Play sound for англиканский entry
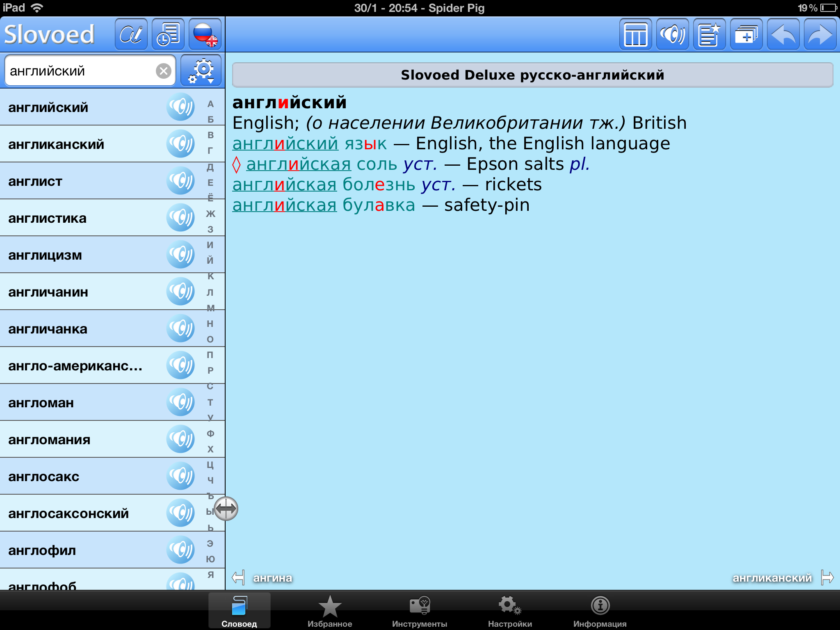 [x=180, y=144]
